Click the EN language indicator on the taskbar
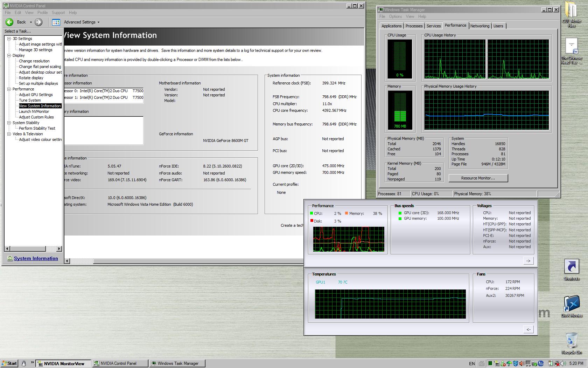The image size is (588, 368). (x=472, y=363)
